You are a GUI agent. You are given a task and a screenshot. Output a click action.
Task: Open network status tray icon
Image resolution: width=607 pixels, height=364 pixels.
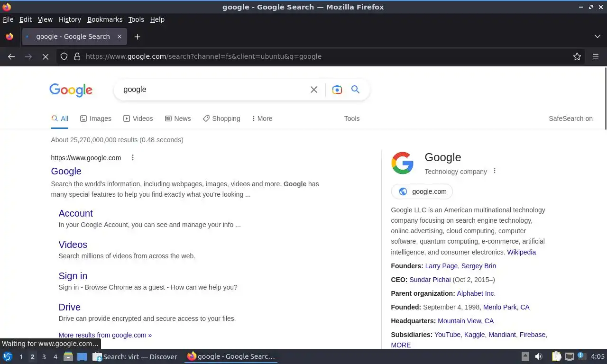[569, 356]
